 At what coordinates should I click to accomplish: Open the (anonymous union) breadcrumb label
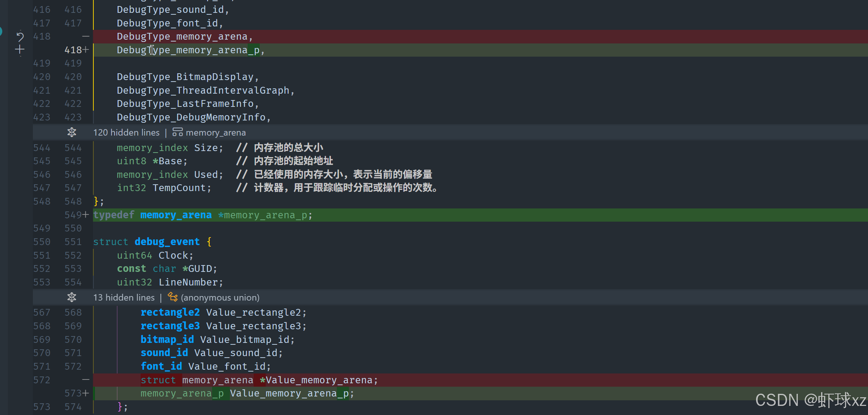pos(220,298)
